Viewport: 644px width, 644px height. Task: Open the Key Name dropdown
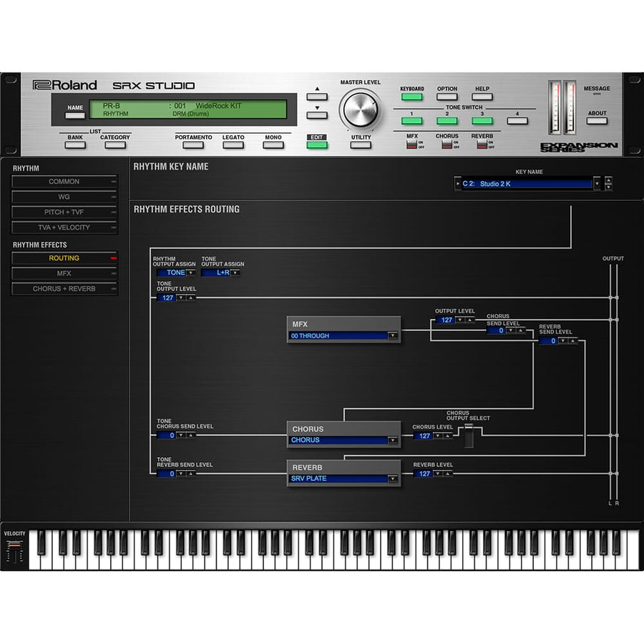[x=597, y=184]
